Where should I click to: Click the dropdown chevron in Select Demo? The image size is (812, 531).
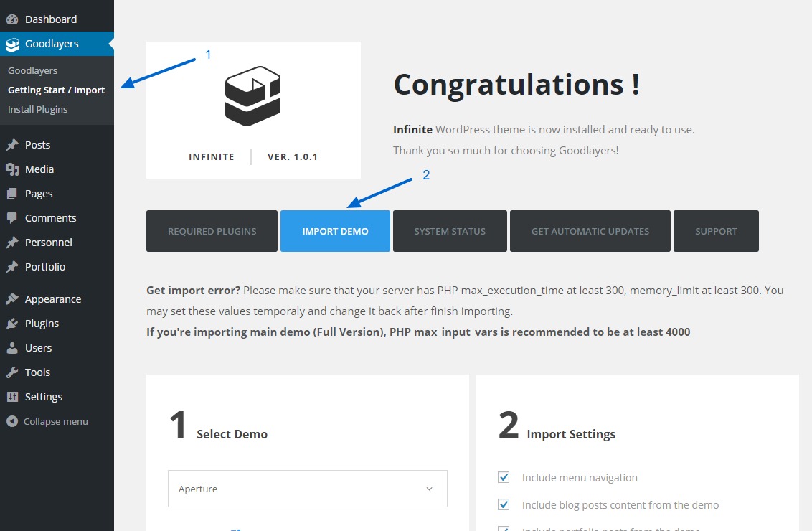click(x=429, y=489)
